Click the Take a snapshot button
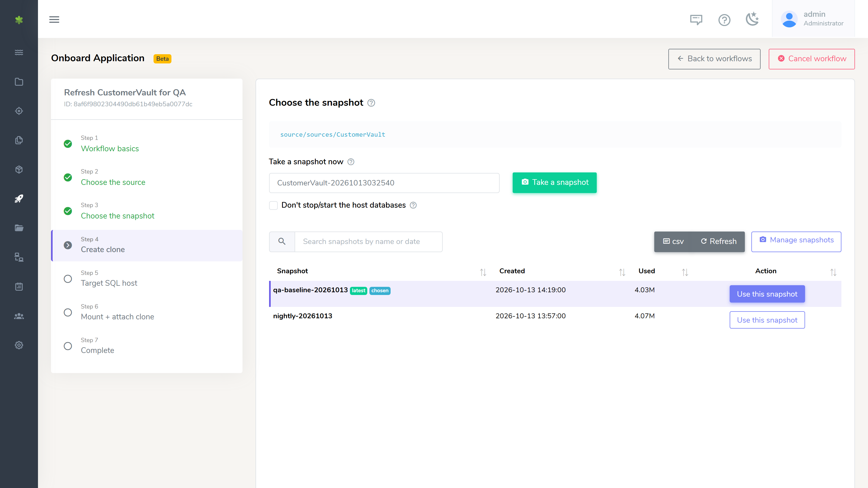The height and width of the screenshot is (488, 868). 554,182
